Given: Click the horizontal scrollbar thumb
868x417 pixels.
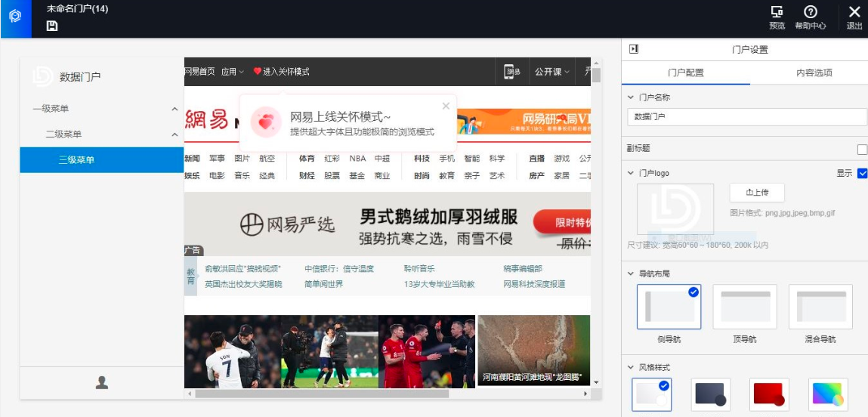Looking at the screenshot, I should 322,394.
